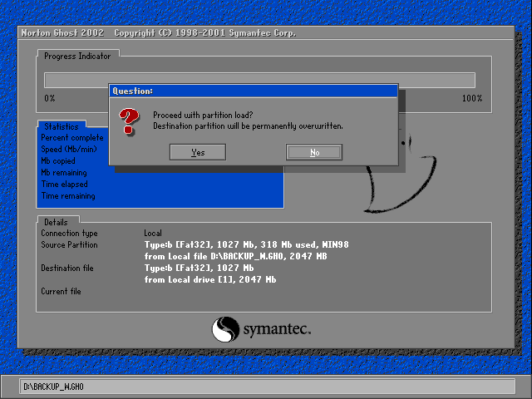Click the "100%" progress label
532x399 pixels.
(x=472, y=98)
